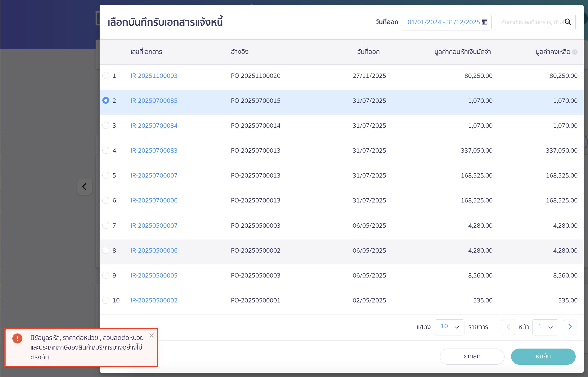Collapse the panel using the left chevron arrow

coord(84,187)
